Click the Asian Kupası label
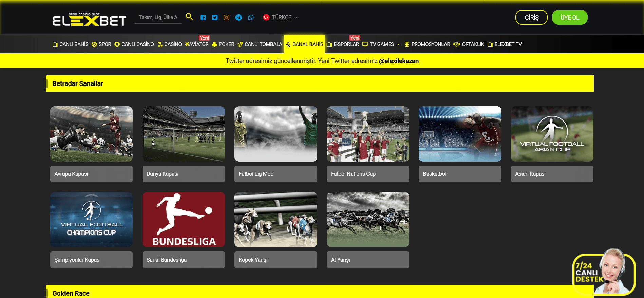Image resolution: width=644 pixels, height=298 pixels. click(x=552, y=174)
